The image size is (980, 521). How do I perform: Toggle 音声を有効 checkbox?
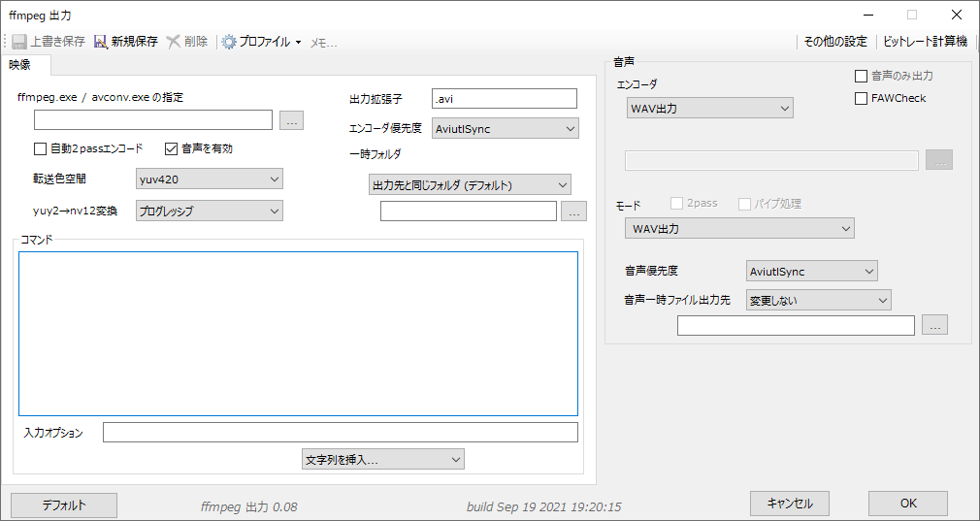coord(171,148)
